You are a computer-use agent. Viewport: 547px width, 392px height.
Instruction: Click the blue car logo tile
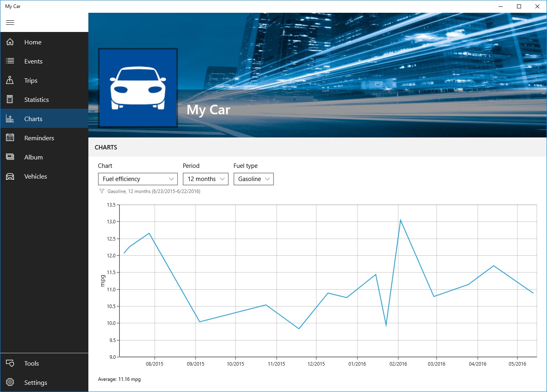tap(138, 88)
